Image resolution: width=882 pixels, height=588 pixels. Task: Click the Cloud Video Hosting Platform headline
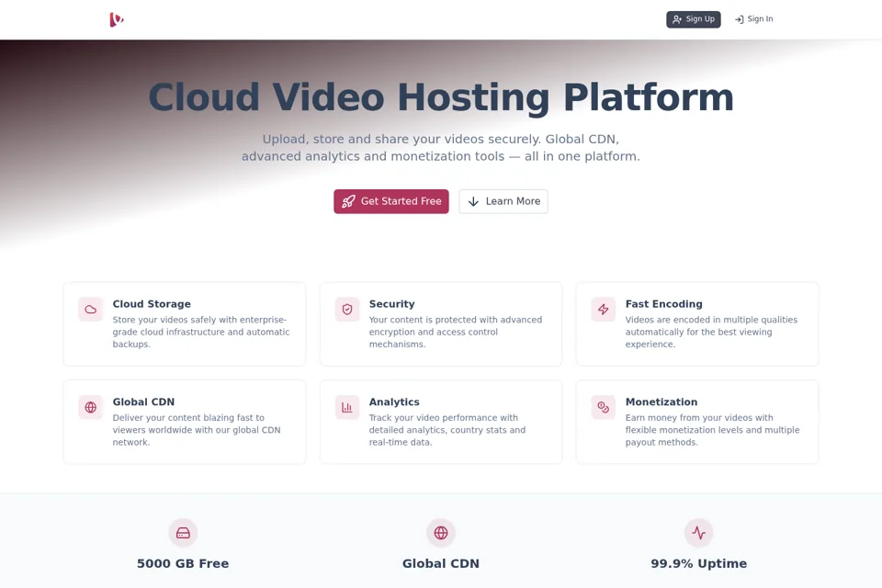pos(441,97)
